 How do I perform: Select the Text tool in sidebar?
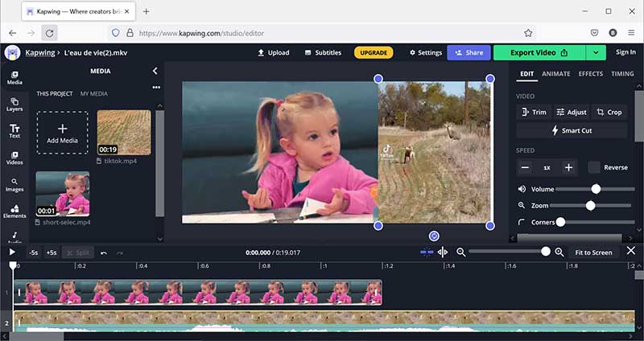[x=14, y=131]
